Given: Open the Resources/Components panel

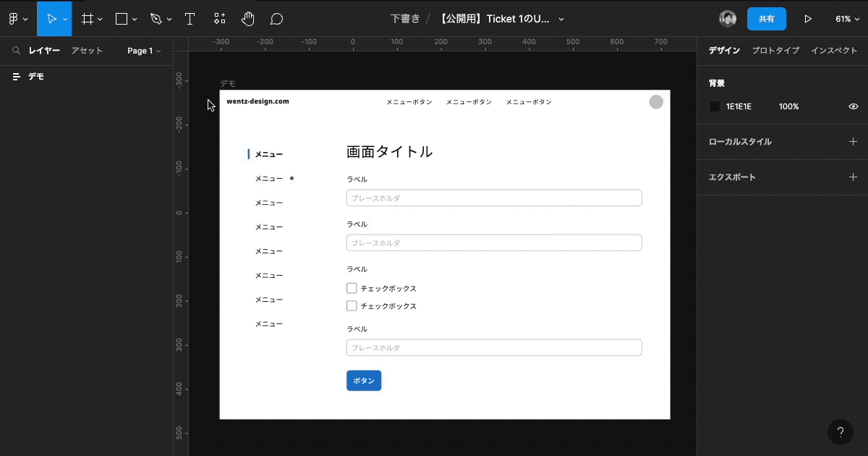Looking at the screenshot, I should pos(220,18).
